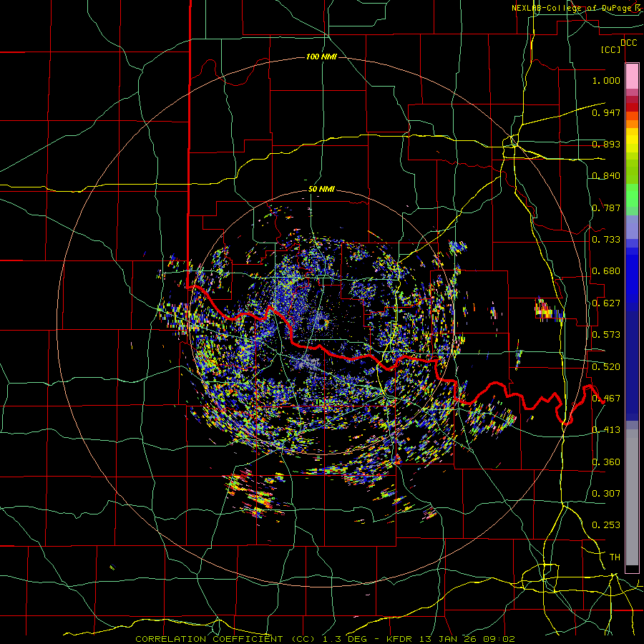Click the 0.307 scale value

coord(606,494)
